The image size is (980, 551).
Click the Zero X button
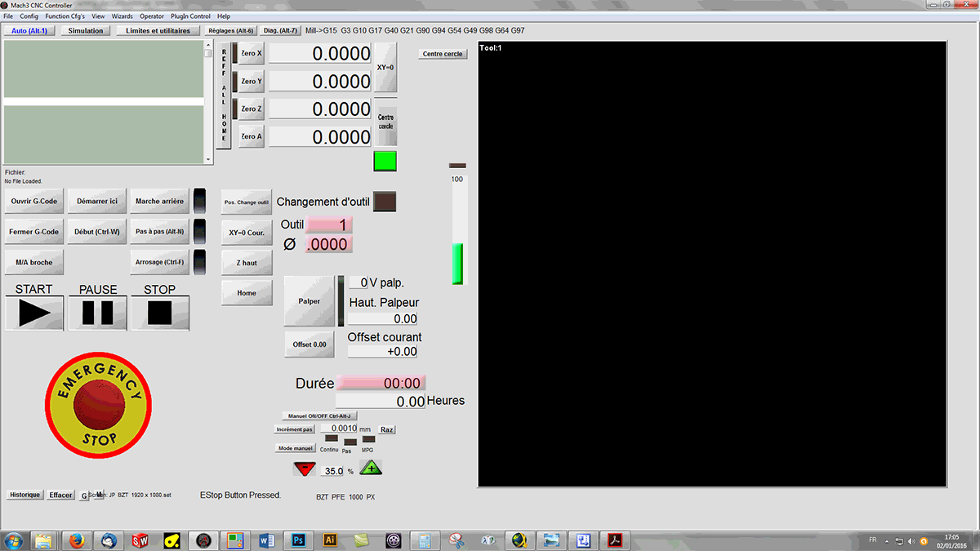[252, 53]
